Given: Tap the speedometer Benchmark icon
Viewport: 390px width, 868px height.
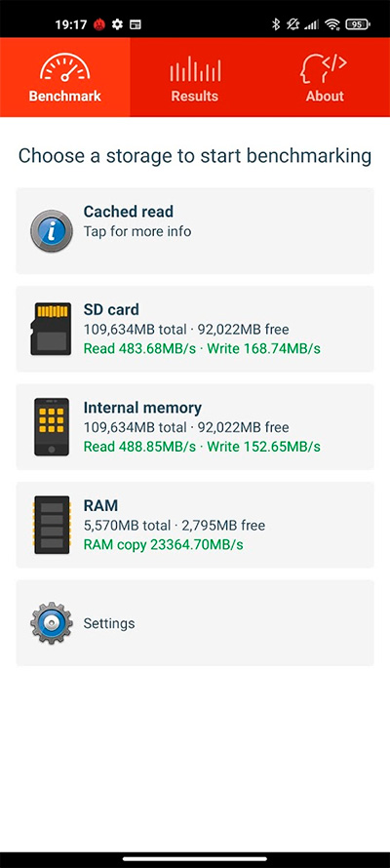Looking at the screenshot, I should pos(64,68).
